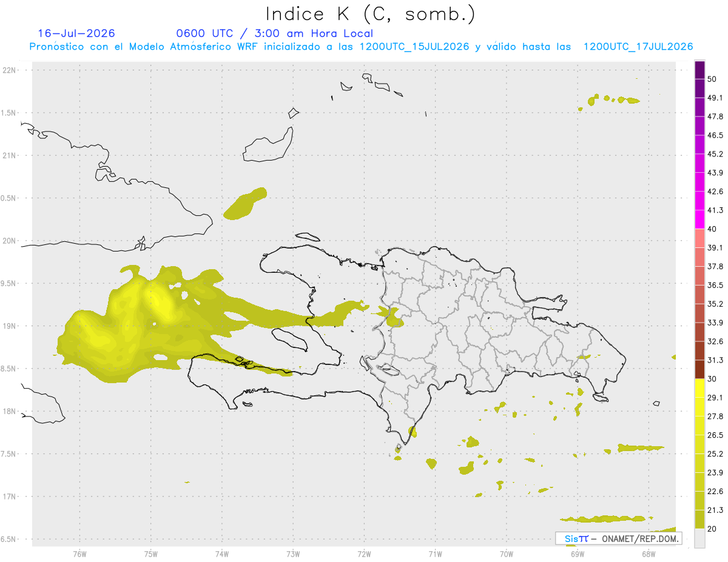728x562 pixels.
Task: Click the '19N' latitude label
Action: click(x=8, y=326)
